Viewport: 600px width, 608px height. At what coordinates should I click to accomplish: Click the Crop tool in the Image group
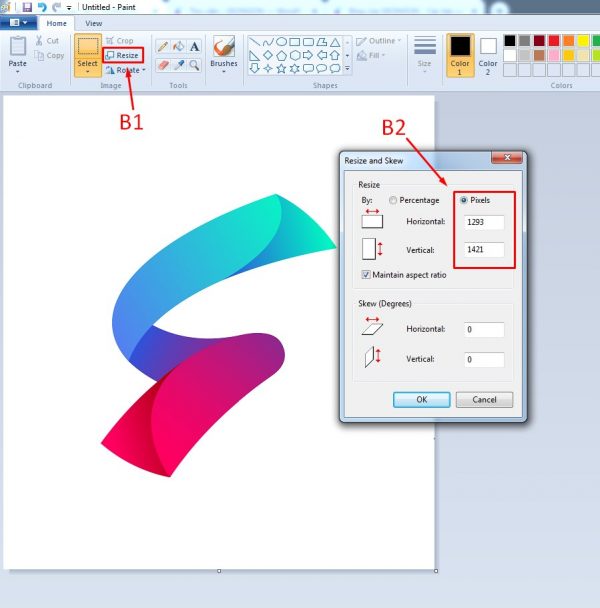119,40
